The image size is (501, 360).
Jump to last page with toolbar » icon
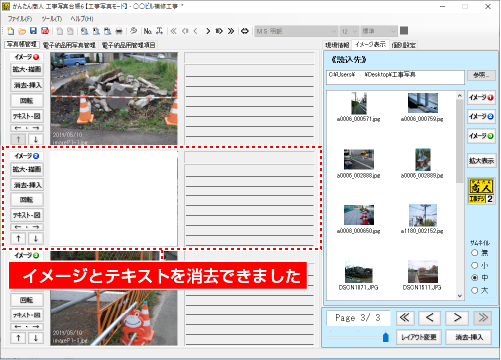tap(231, 31)
